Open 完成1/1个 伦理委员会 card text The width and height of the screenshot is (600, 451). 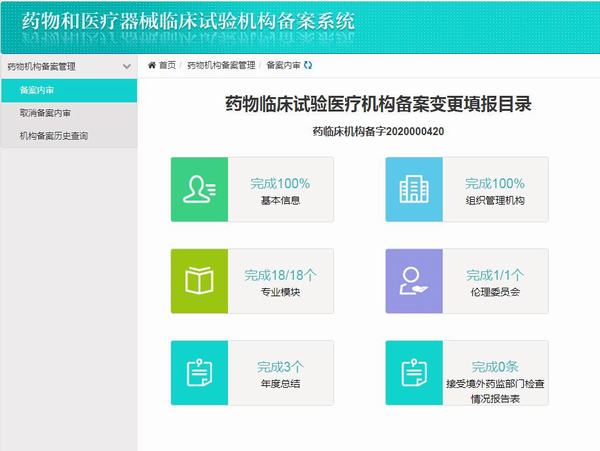click(494, 281)
